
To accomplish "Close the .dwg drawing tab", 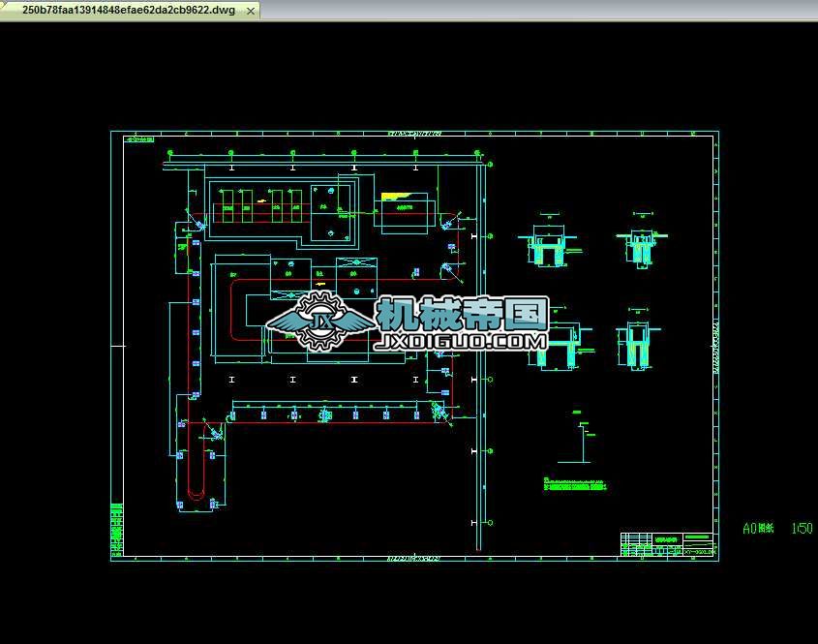I will pos(251,11).
